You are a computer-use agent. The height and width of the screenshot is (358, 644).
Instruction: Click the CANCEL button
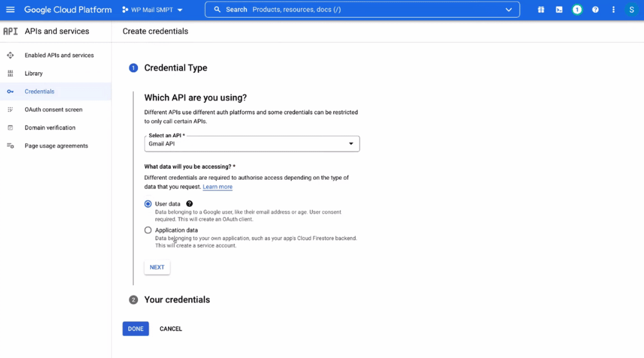click(171, 328)
